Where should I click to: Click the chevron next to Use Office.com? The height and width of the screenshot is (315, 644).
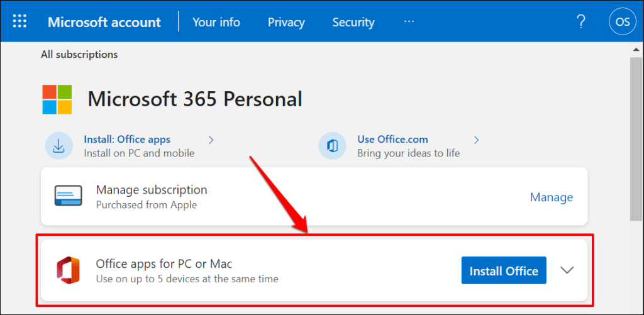[x=476, y=140]
